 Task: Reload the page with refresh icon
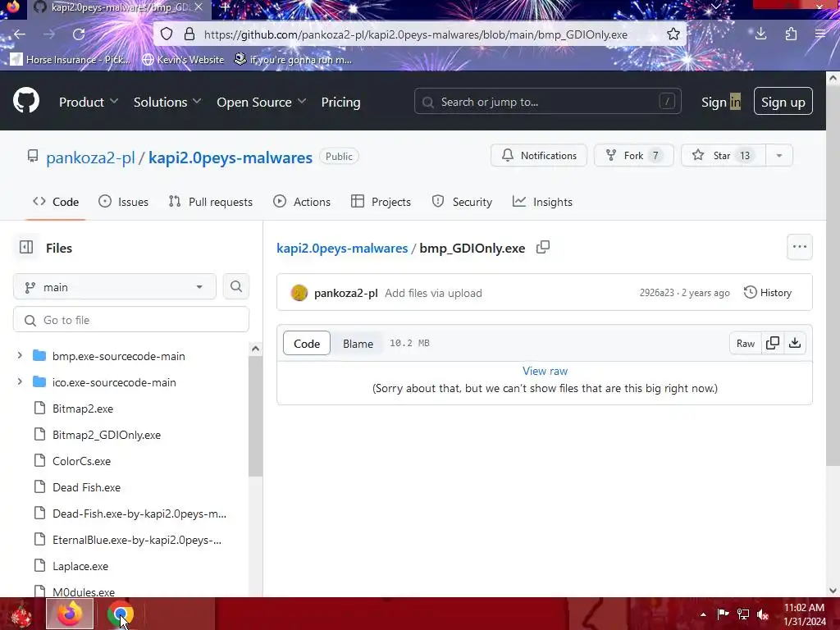tap(79, 34)
